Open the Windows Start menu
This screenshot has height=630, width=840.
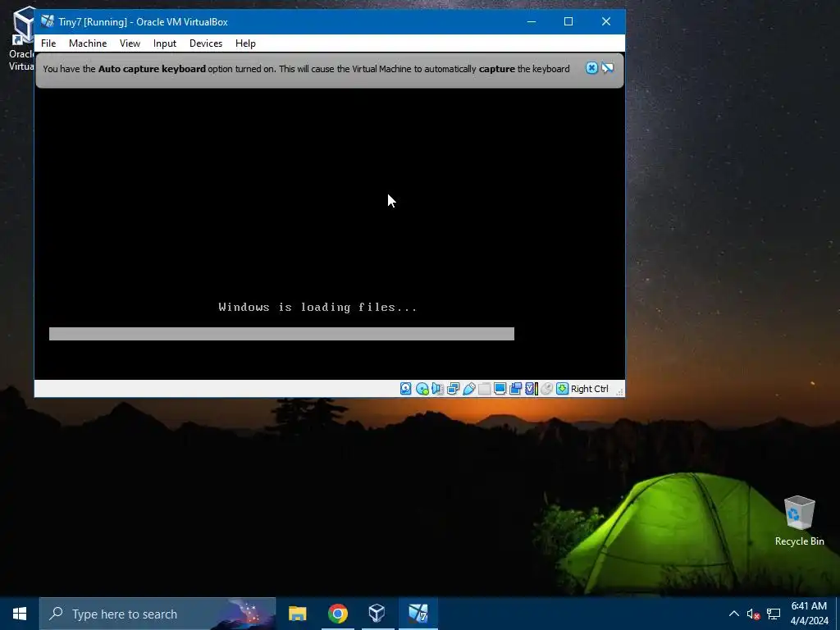(20, 614)
